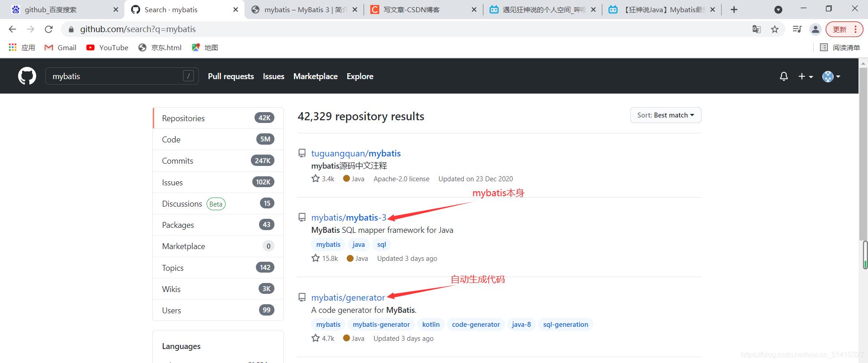Image resolution: width=868 pixels, height=363 pixels.
Task: Switch to 写文章-CSDN博客 tab
Action: click(x=424, y=9)
